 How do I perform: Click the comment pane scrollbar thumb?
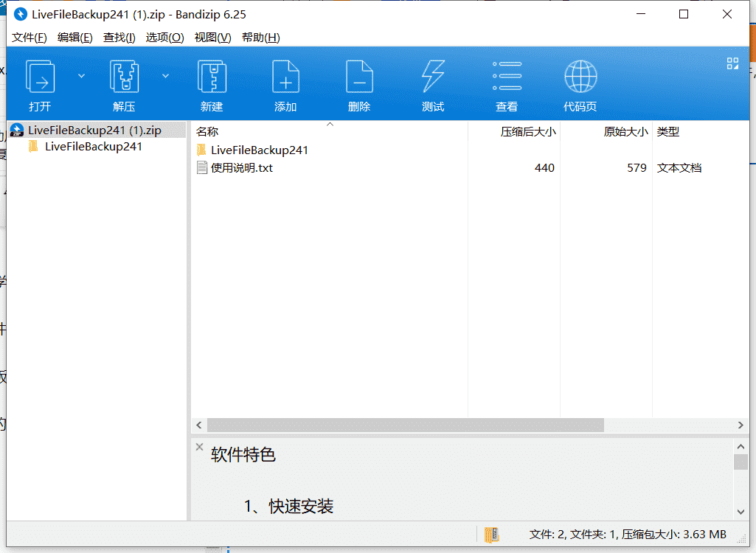pos(741,462)
